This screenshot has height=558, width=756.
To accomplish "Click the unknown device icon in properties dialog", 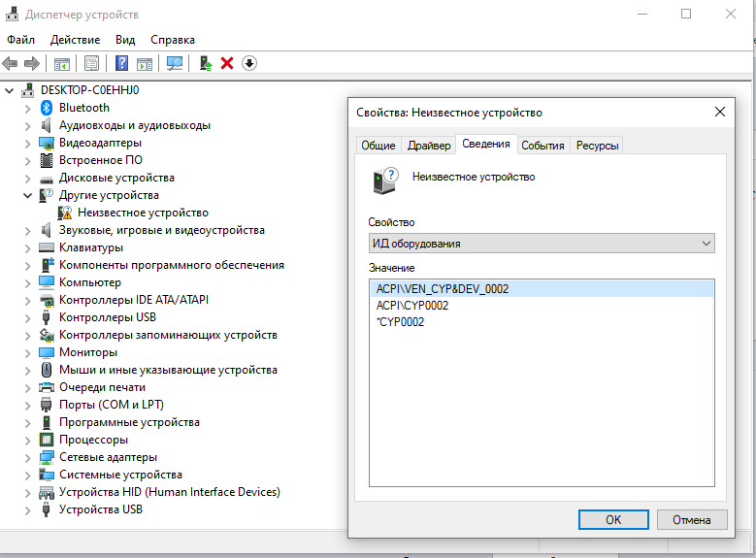I will [385, 181].
